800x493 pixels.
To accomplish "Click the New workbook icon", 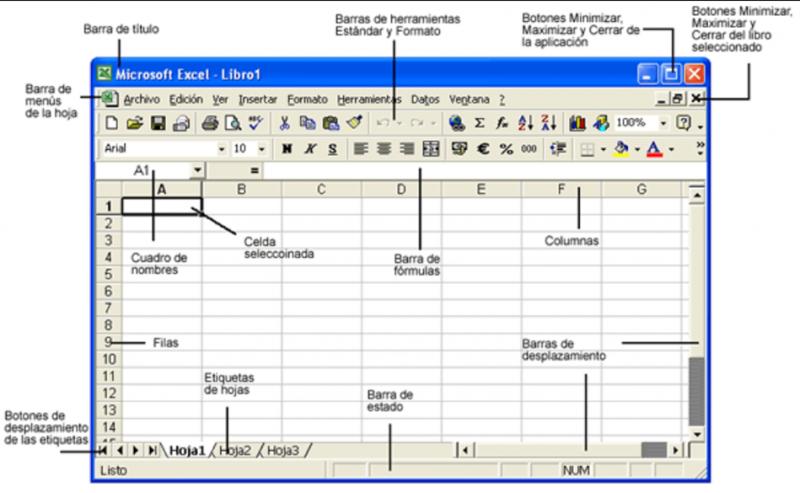I will [111, 123].
